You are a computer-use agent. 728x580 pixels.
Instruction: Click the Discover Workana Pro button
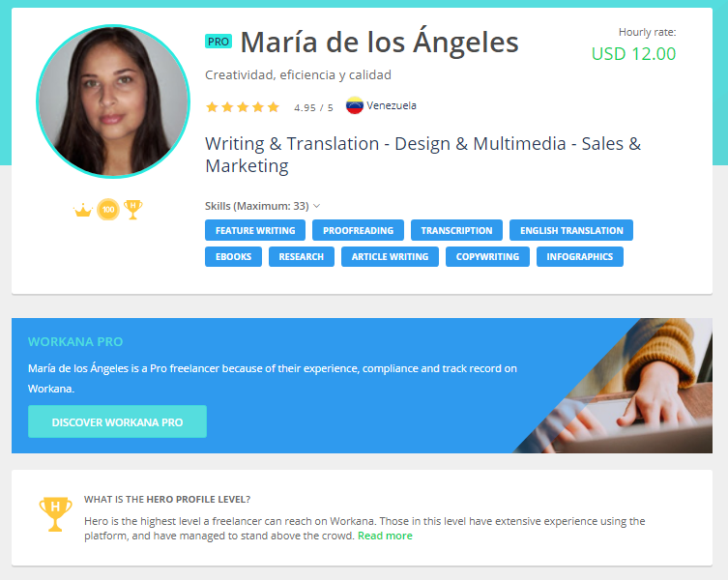(x=117, y=421)
